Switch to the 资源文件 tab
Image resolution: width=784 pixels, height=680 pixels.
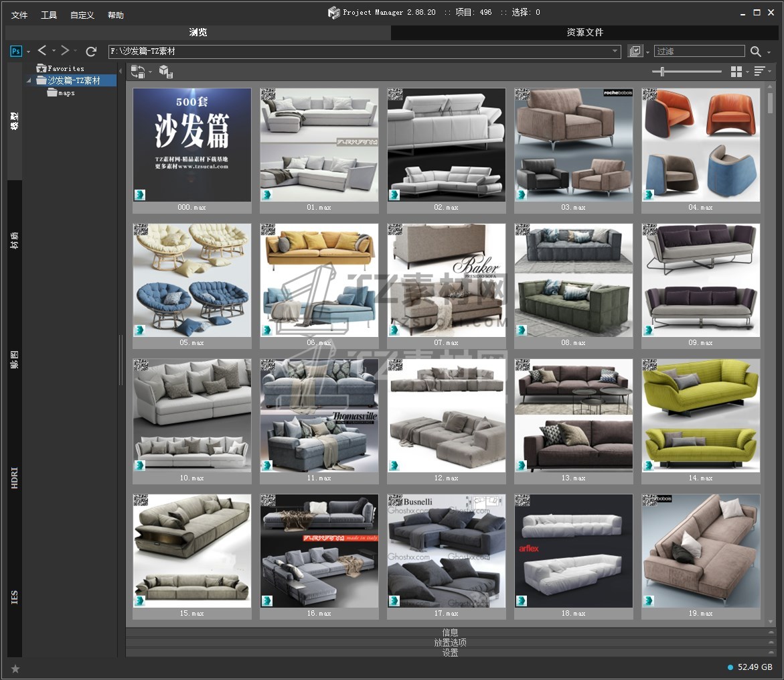pyautogui.click(x=584, y=32)
